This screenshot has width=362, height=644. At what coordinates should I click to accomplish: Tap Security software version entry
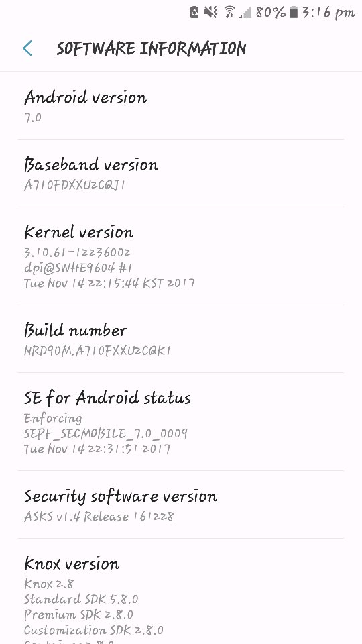[x=181, y=504]
